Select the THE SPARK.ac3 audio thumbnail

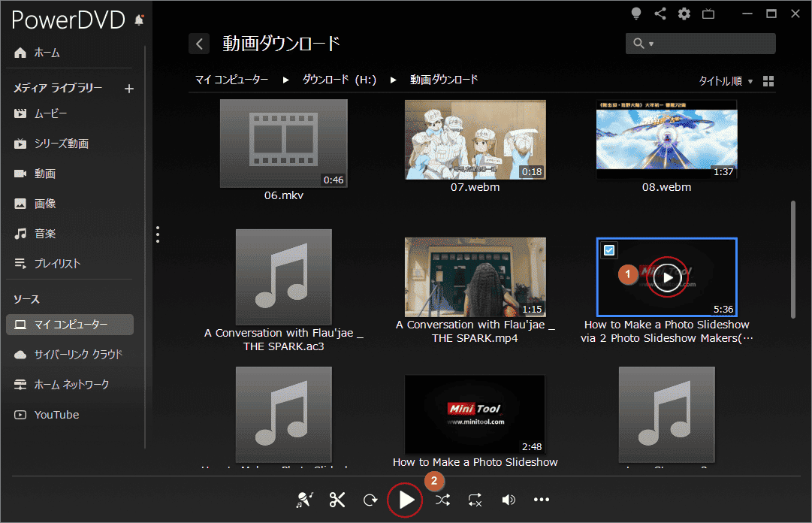284,277
